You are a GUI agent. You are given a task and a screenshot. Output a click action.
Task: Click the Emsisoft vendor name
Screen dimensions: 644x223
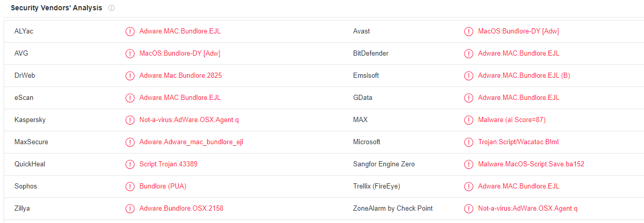(366, 76)
